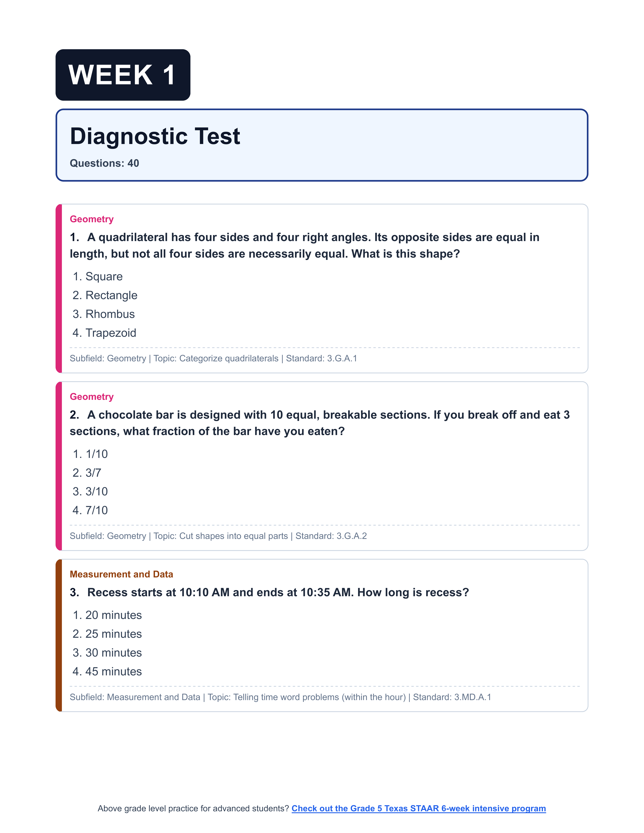The height and width of the screenshot is (833, 644).
Task: Pick the 30 minutes option
Action: click(x=113, y=653)
